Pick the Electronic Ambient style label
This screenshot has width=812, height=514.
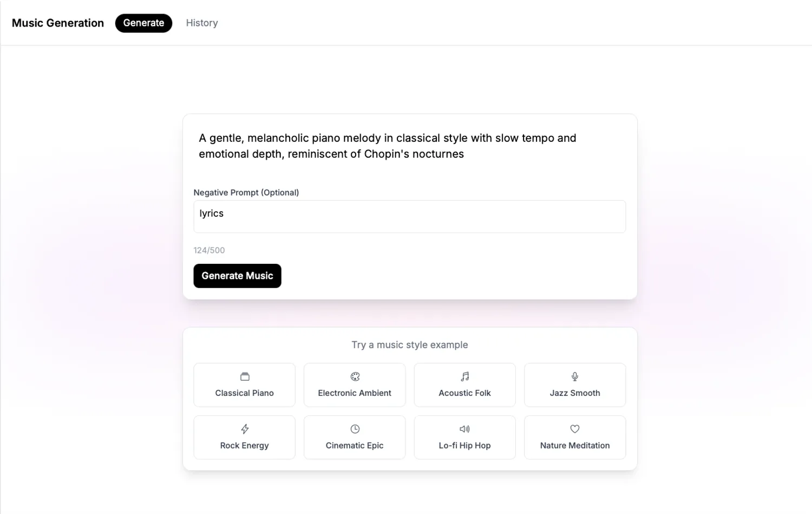coord(355,393)
